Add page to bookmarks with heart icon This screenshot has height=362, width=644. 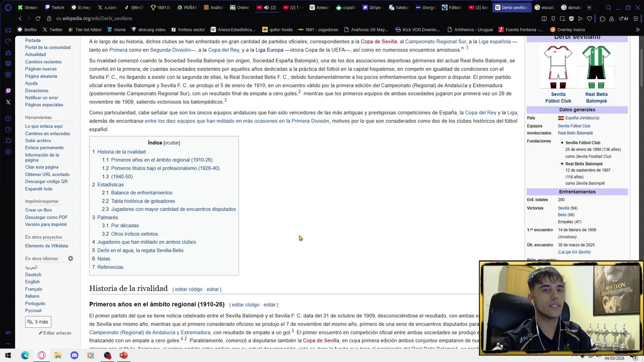589,19
